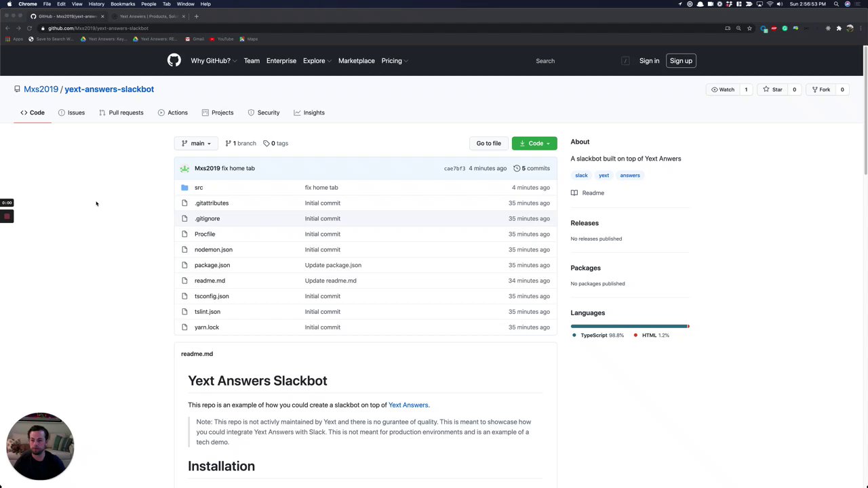Switch to the Actions tab
This screenshot has width=868, height=488.
pyautogui.click(x=173, y=113)
